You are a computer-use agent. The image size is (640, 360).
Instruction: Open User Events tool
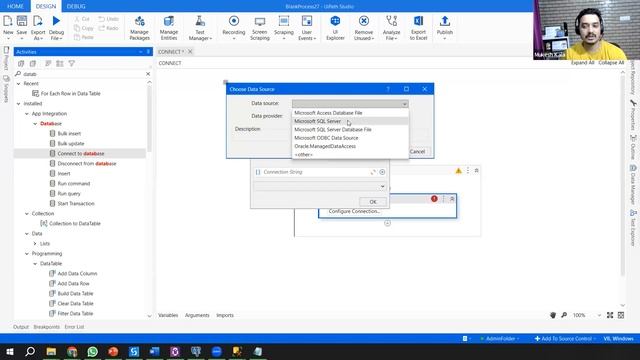click(x=307, y=27)
